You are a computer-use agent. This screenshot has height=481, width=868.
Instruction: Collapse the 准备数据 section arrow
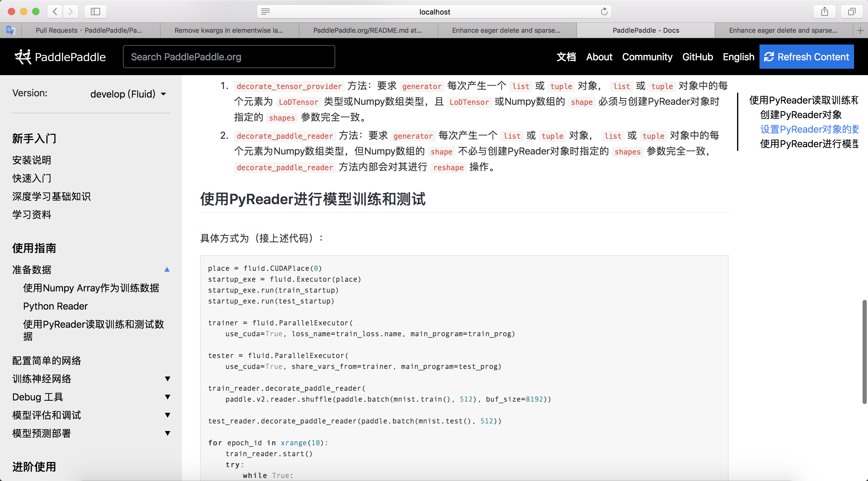pyautogui.click(x=167, y=270)
